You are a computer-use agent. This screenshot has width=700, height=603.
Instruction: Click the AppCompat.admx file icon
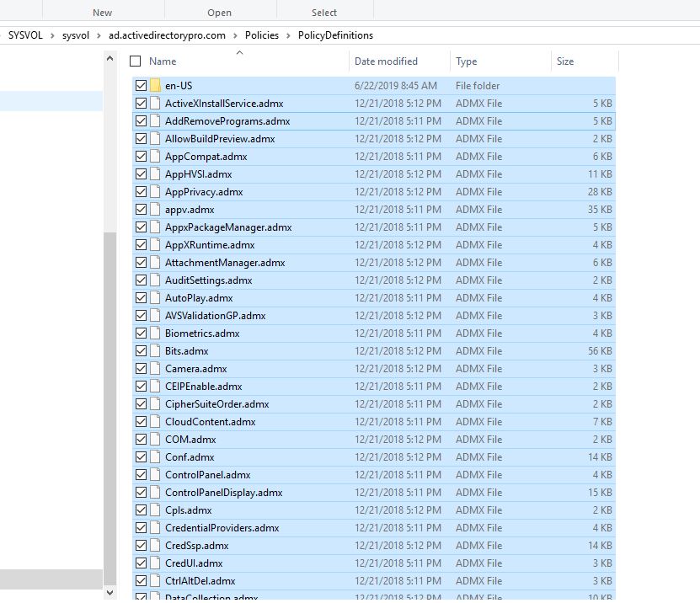tap(155, 156)
